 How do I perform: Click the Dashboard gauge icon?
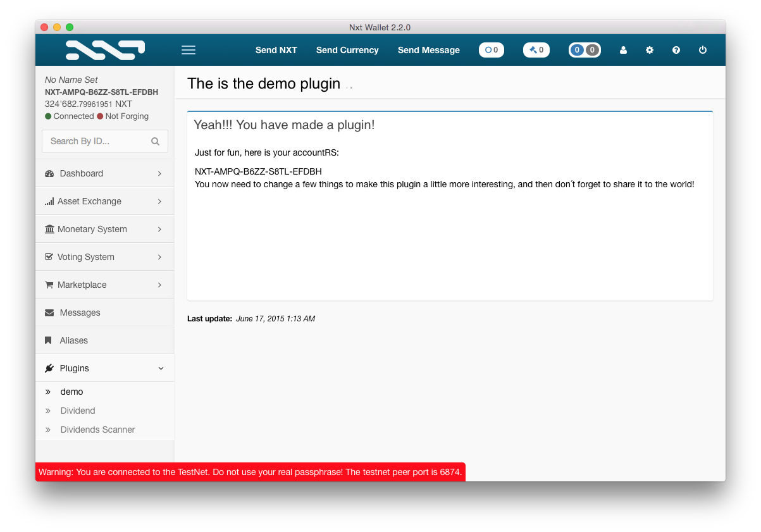tap(49, 173)
